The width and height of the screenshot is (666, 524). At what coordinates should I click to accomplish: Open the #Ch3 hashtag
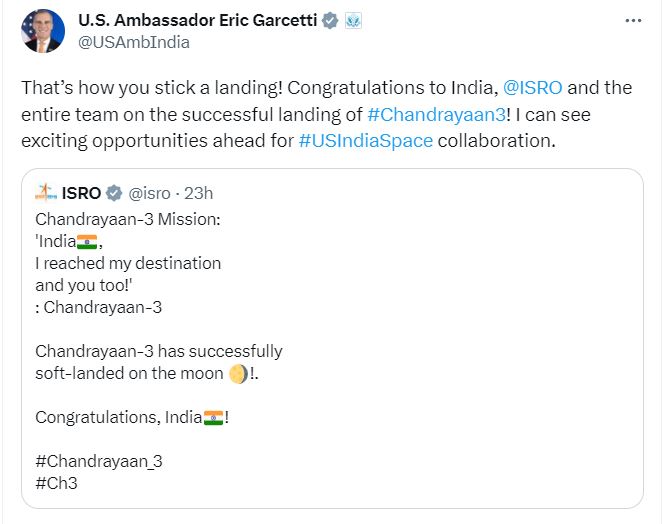pos(56,483)
